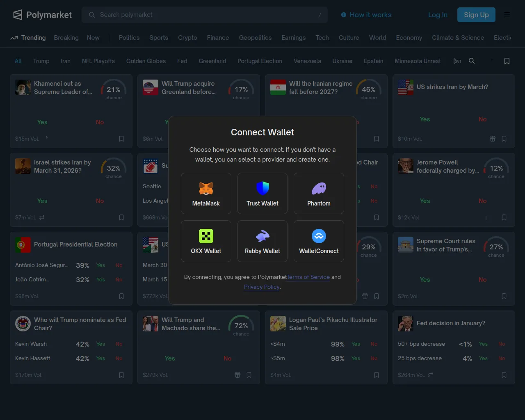Screen dimensions: 525x420
Task: Select Trust Wallet as the provider
Action: pyautogui.click(x=262, y=193)
